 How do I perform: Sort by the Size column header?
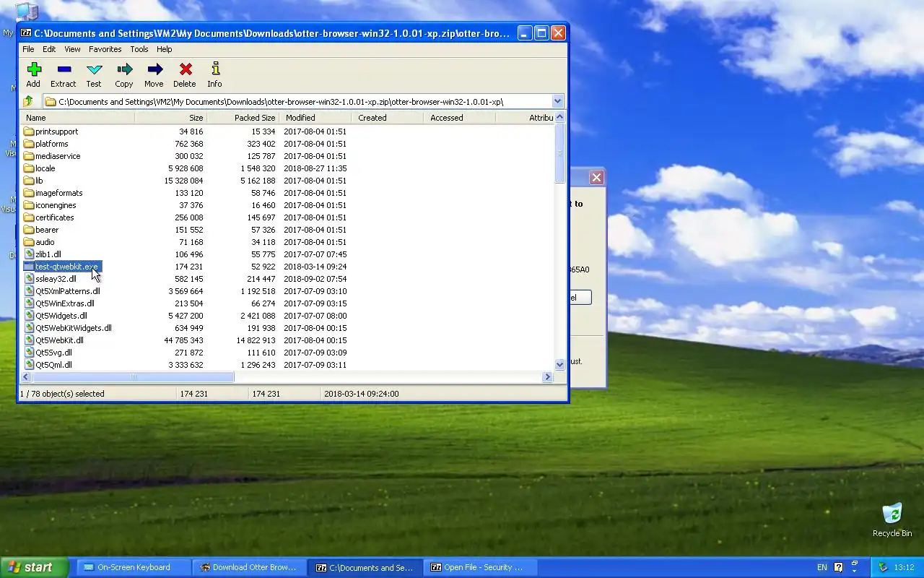point(170,118)
